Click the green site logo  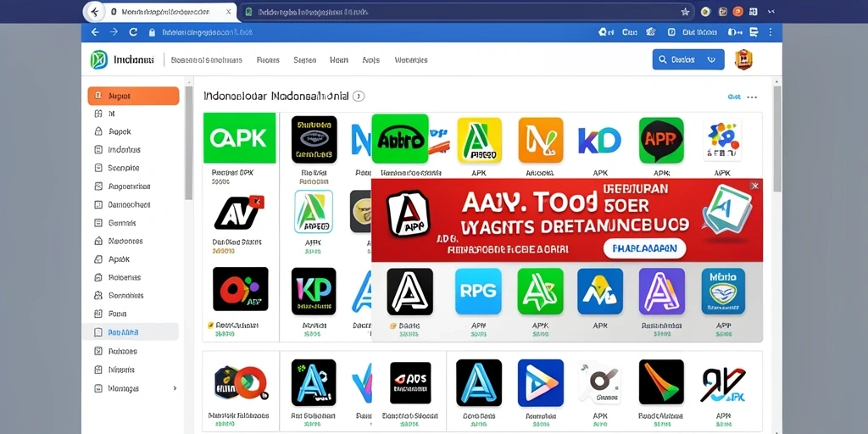coord(99,60)
